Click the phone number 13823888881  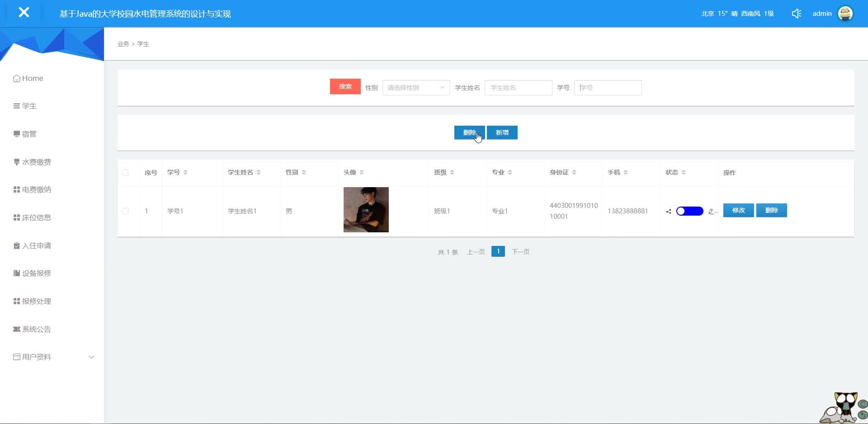628,211
